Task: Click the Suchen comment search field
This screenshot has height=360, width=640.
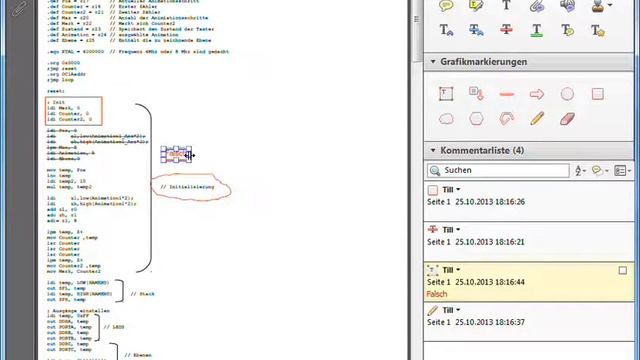Action: tap(498, 170)
